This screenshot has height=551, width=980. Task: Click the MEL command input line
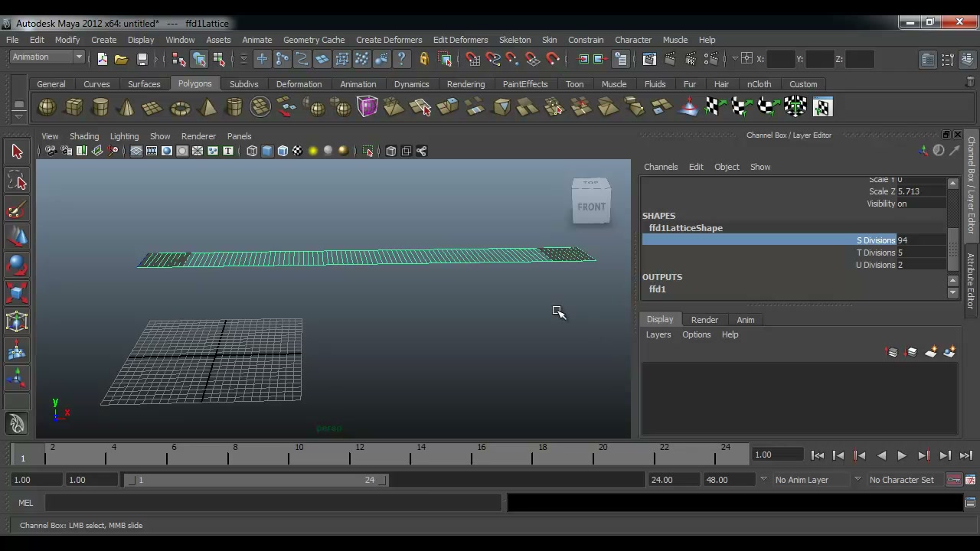click(273, 503)
